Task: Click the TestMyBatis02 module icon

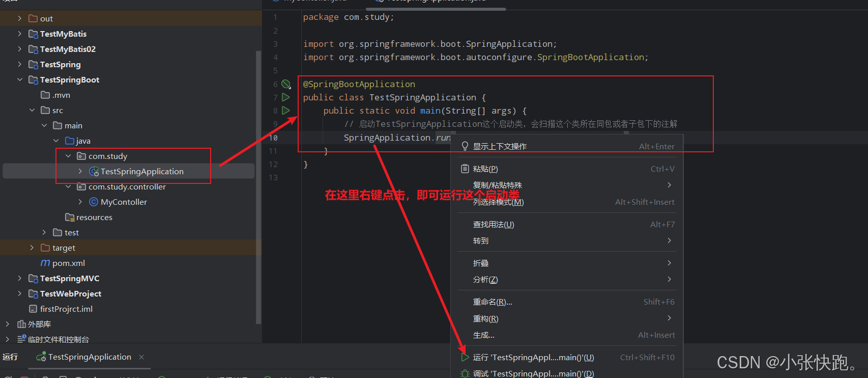Action: click(33, 49)
